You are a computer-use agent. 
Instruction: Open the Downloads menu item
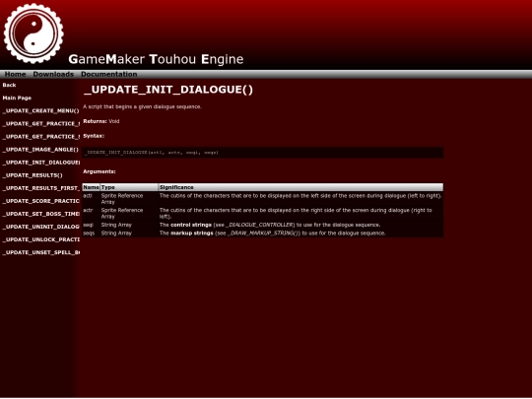point(53,74)
